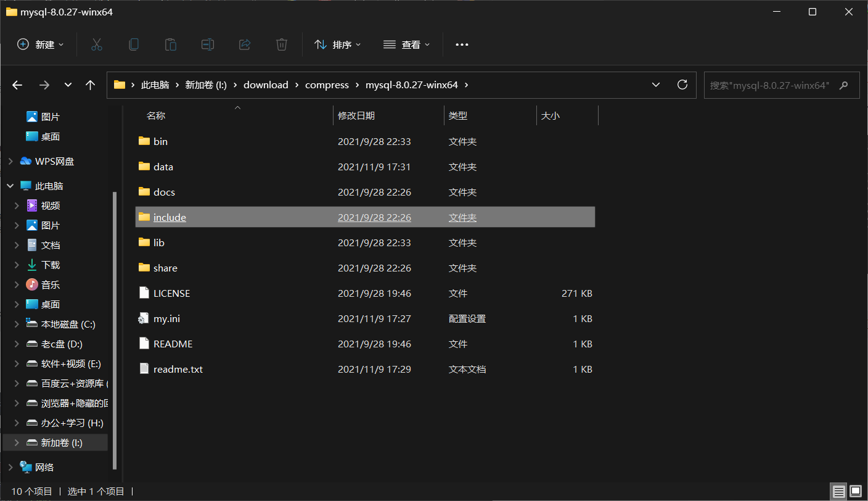Click the data folder icon

point(144,167)
